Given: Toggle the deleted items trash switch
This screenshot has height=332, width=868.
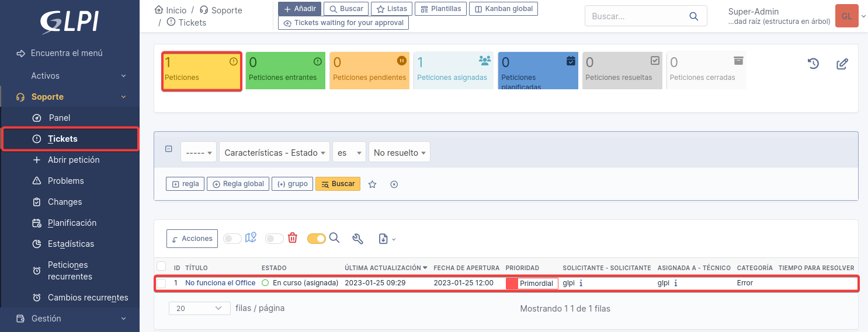Looking at the screenshot, I should 274,238.
